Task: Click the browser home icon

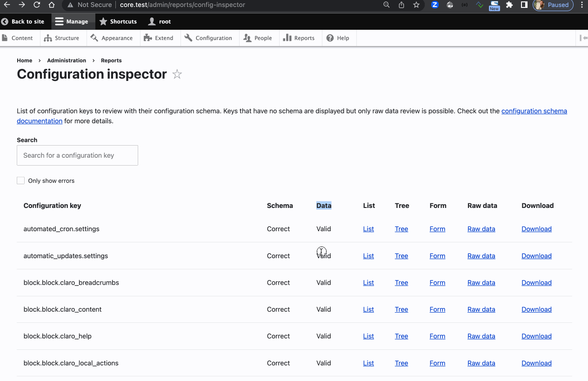Action: tap(52, 5)
